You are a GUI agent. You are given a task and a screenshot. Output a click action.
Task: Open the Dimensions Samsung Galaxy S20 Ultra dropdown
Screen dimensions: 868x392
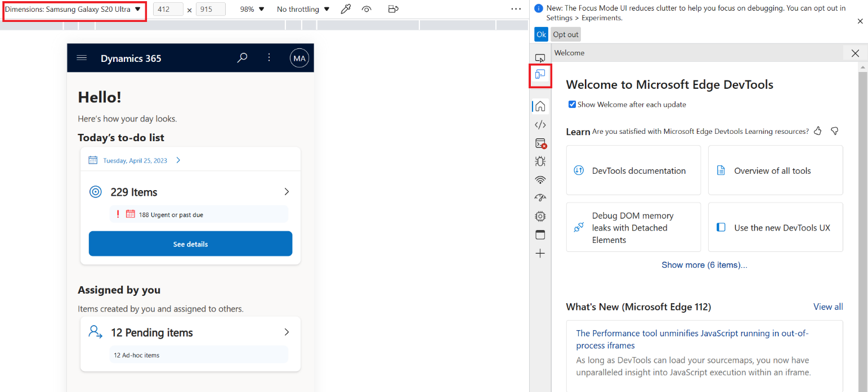tap(74, 10)
